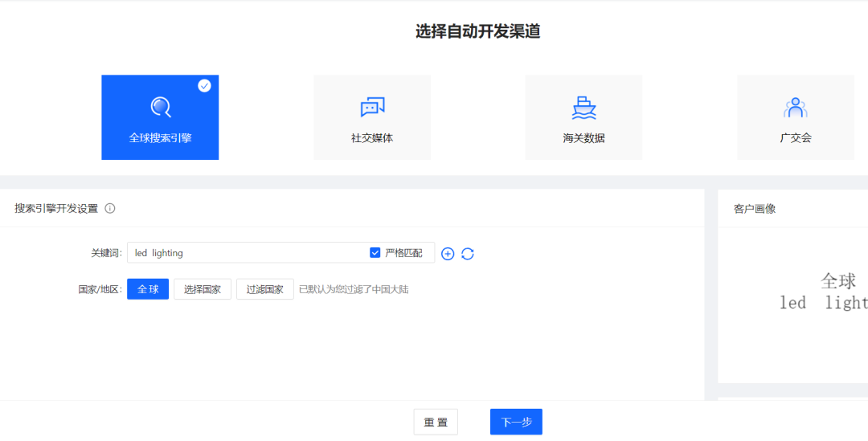
Task: Click the checkmark badge on 全球搜索引擎 card
Action: [204, 85]
